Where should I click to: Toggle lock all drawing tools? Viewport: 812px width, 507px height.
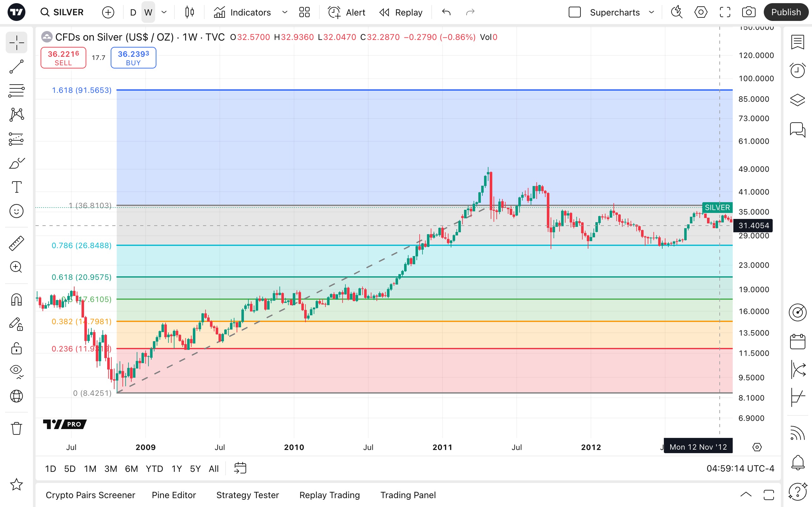tap(16, 348)
